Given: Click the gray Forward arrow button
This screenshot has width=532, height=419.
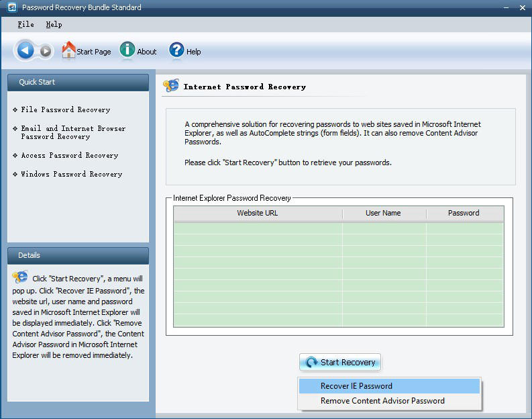Looking at the screenshot, I should tap(46, 51).
